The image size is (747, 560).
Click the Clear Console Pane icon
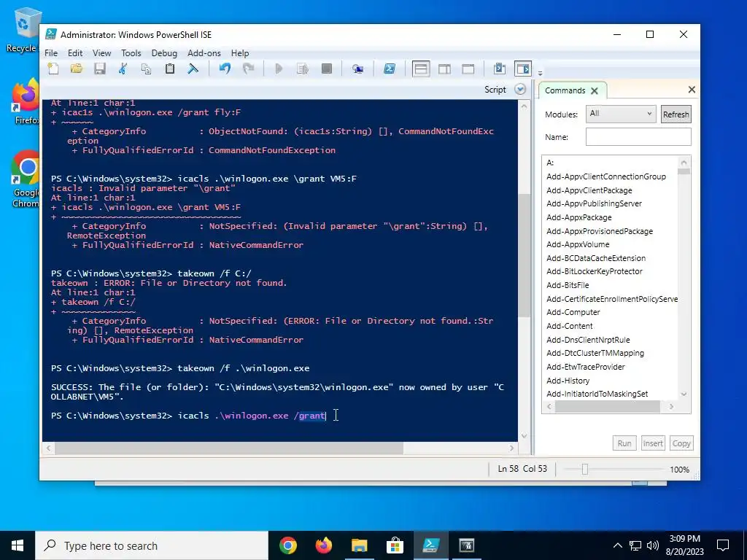click(193, 69)
